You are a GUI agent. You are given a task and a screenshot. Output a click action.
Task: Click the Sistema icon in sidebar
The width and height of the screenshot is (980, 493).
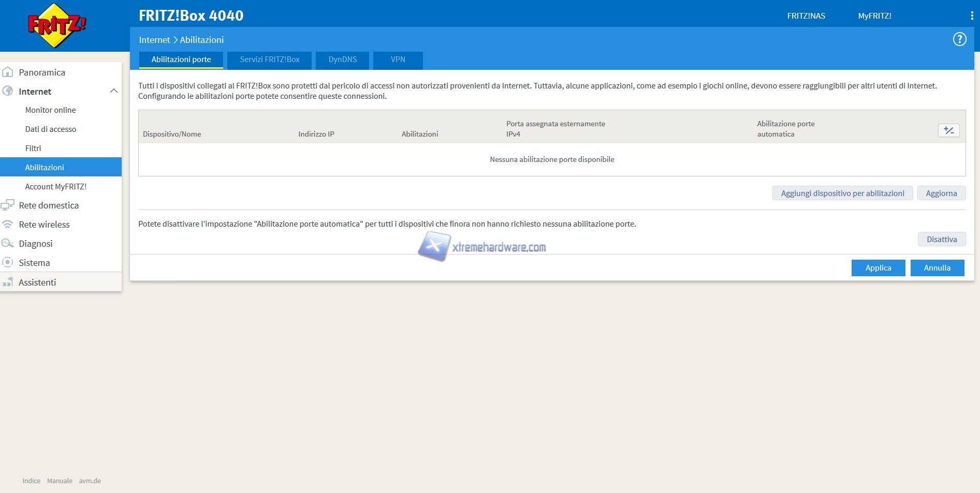(8, 263)
